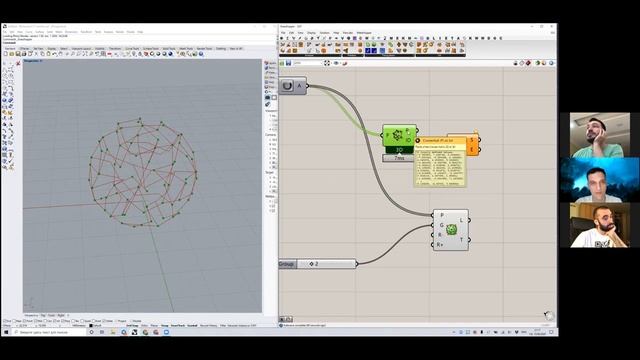The height and width of the screenshot is (360, 640).
Task: Click the Zoom Extents icon on Grasshopper canvas toolbar
Action: tap(327, 63)
